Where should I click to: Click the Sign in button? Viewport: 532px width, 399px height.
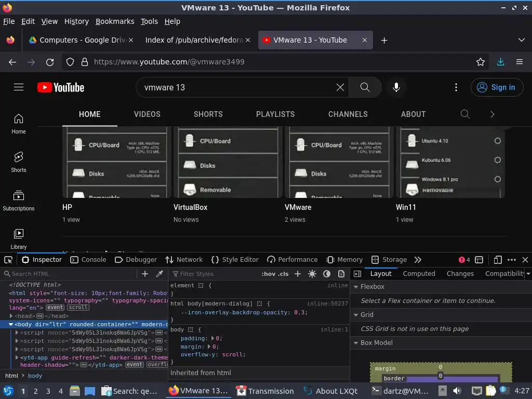(497, 87)
